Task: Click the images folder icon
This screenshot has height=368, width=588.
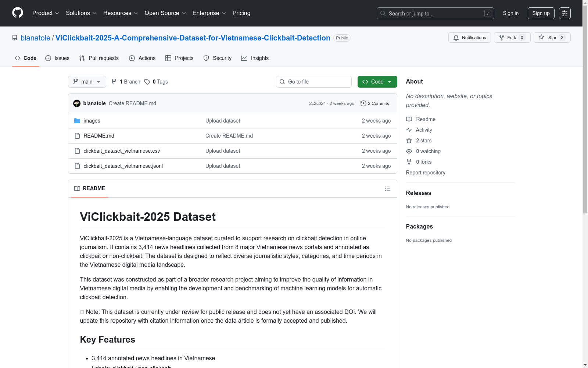Action: click(x=77, y=121)
